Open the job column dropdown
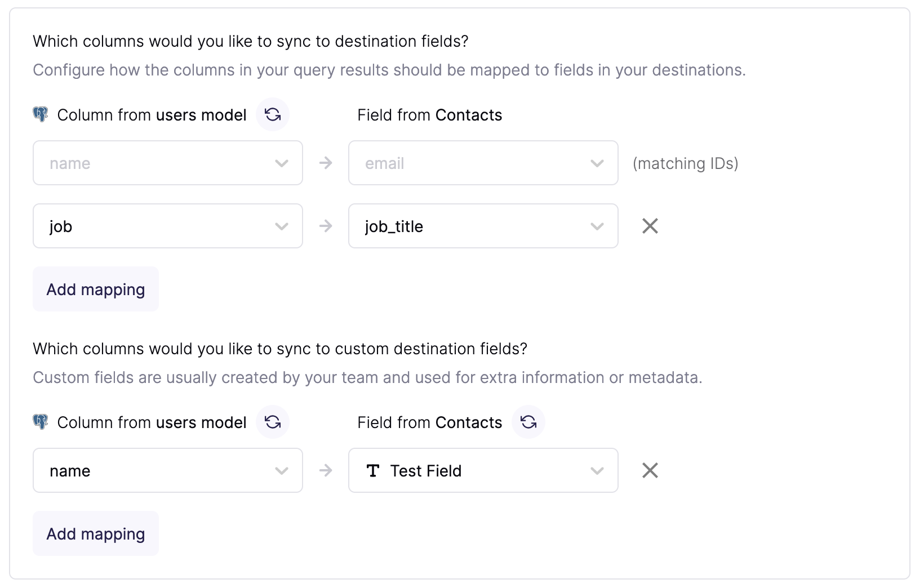The height and width of the screenshot is (588, 924). 168,226
